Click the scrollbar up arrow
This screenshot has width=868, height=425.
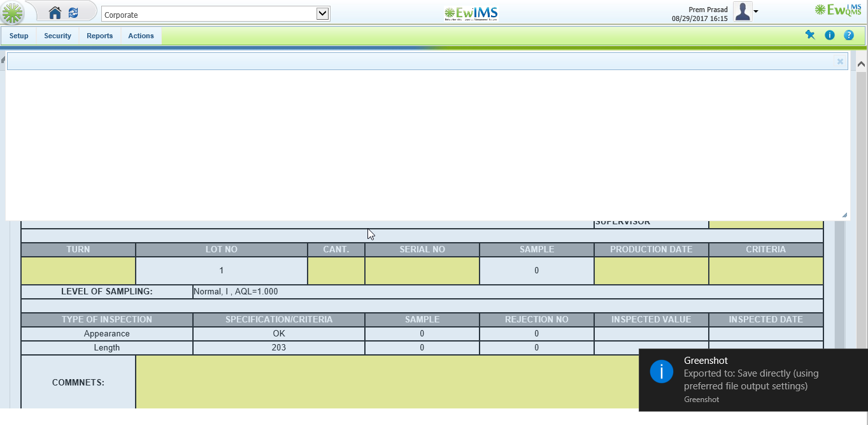pos(861,64)
